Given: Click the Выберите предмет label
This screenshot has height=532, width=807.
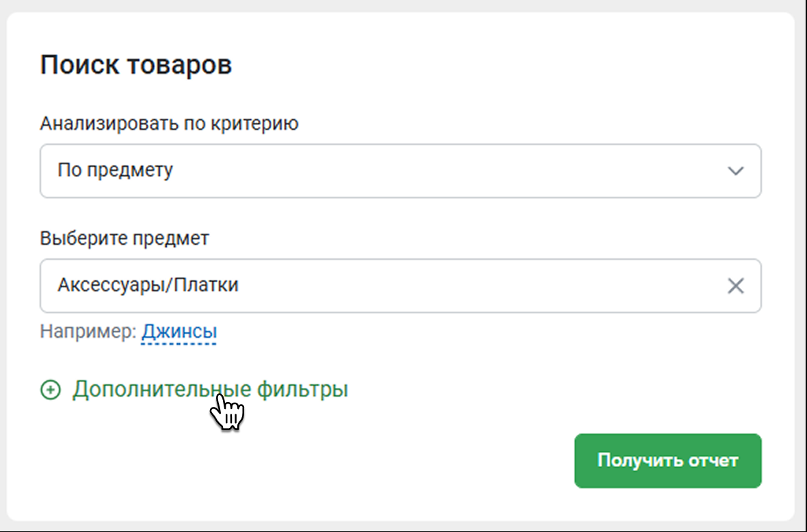Looking at the screenshot, I should click(124, 239).
